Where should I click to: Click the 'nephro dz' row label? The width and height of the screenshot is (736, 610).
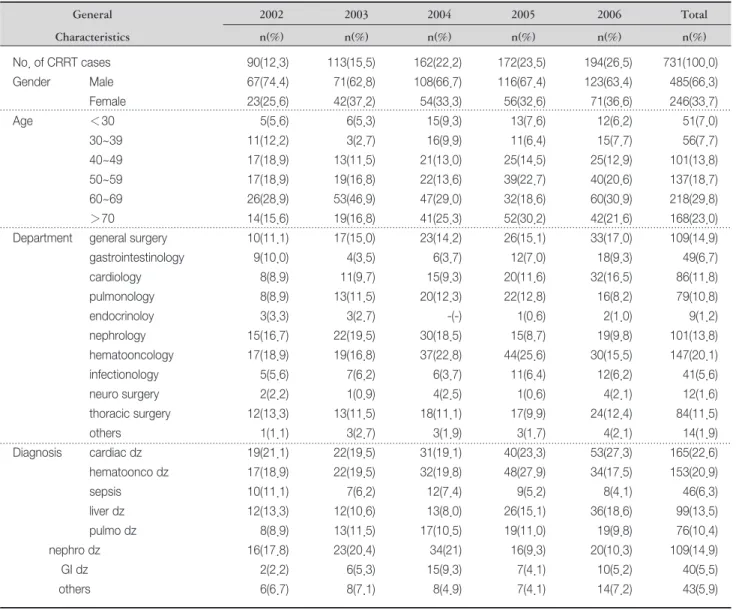coord(74,550)
